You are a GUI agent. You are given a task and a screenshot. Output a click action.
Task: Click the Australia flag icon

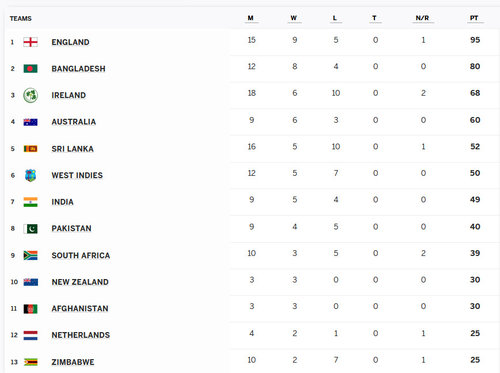click(30, 122)
